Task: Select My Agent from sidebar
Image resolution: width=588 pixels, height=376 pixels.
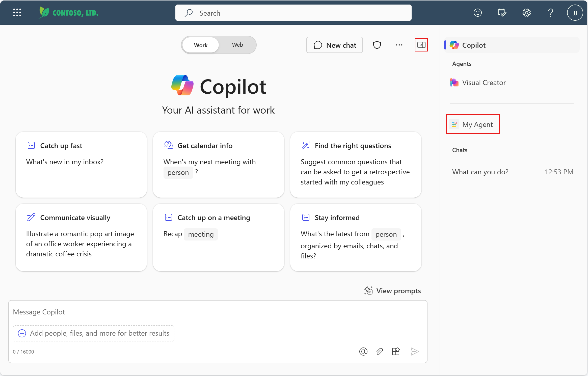Action: 472,124
